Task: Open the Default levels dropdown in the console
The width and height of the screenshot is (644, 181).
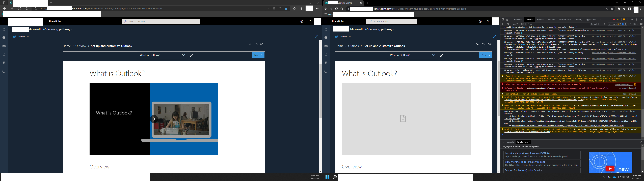Action: pos(598,24)
